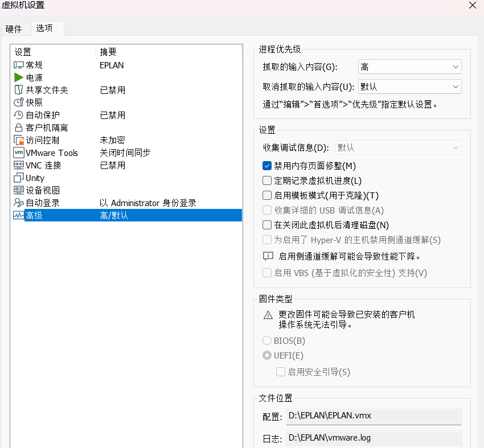Select the UEFI(E) radio button
484x448 pixels.
click(266, 355)
